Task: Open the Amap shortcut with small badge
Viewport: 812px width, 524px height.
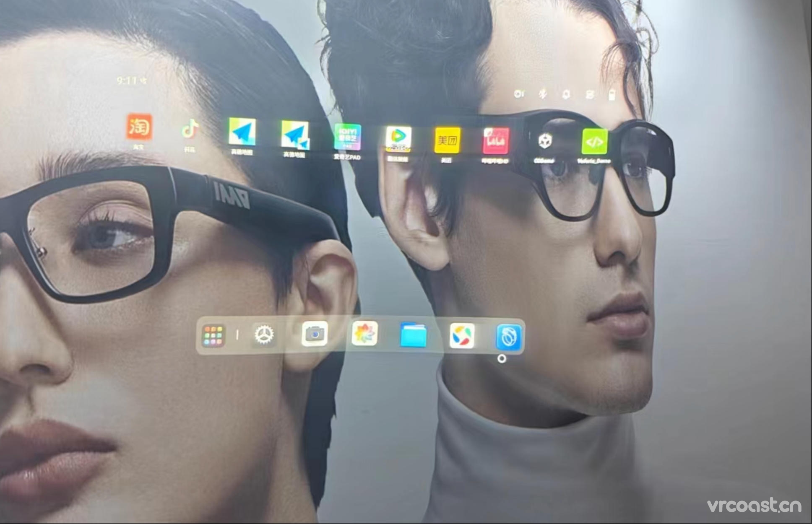Action: [x=295, y=135]
